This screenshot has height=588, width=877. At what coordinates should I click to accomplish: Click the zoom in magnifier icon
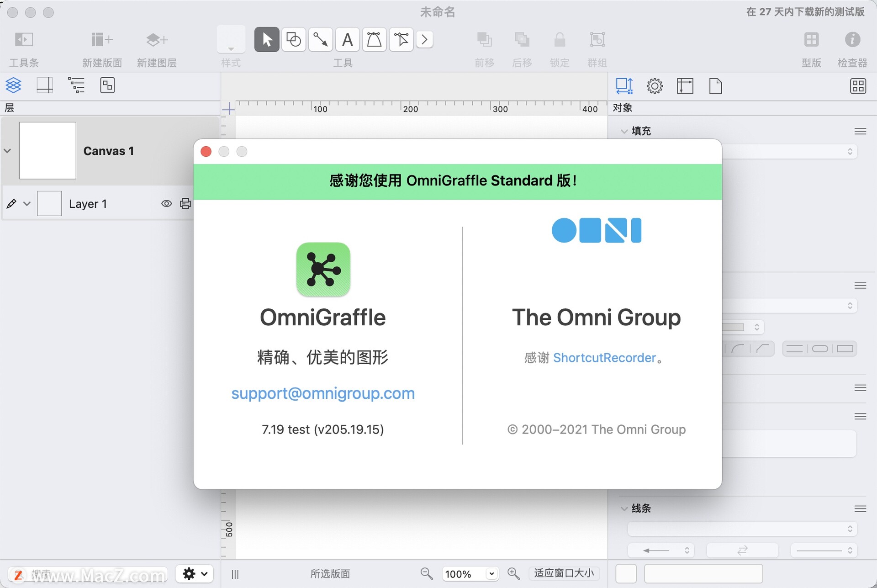coord(513,574)
